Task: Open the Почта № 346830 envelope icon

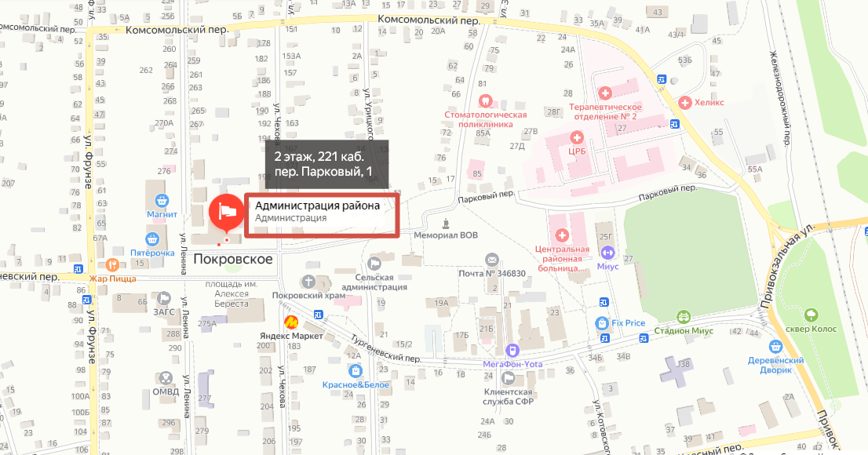Action: click(491, 260)
